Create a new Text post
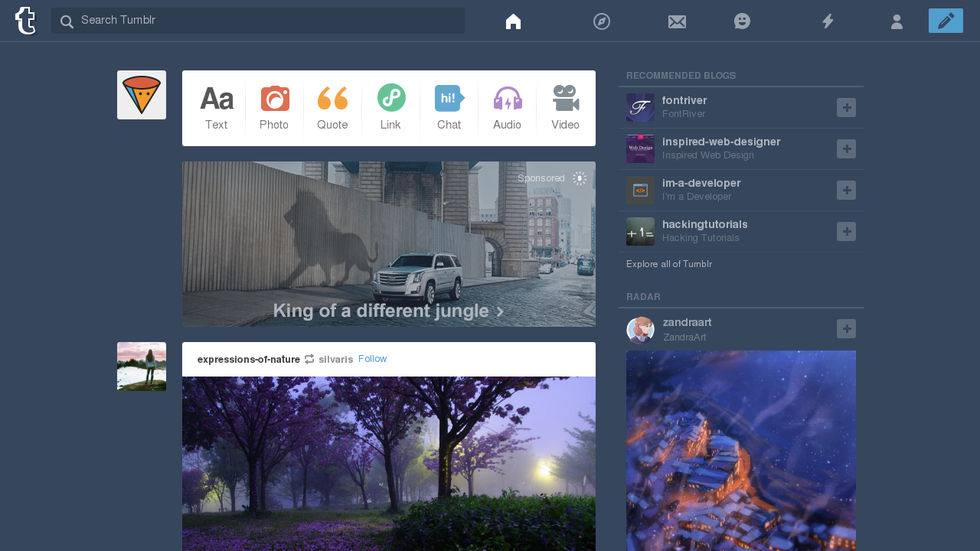 [217, 108]
